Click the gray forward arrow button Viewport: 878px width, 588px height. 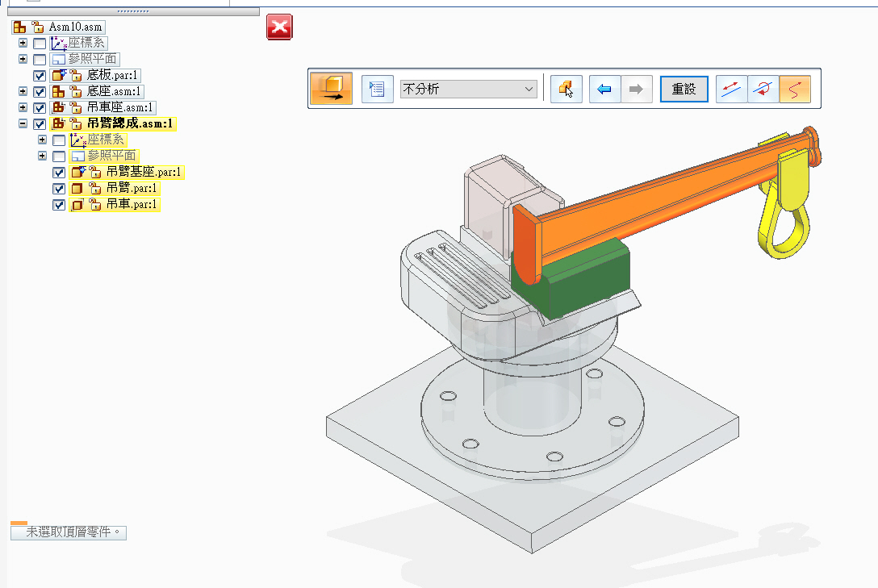point(636,89)
